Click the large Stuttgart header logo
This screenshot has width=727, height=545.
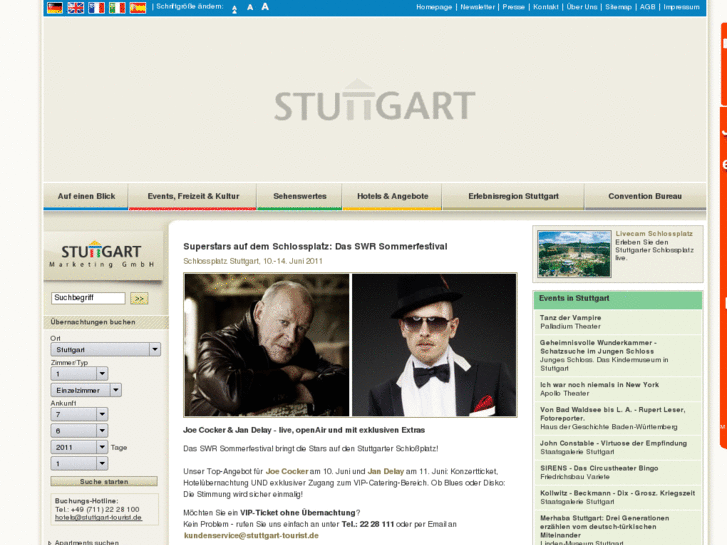(x=375, y=101)
